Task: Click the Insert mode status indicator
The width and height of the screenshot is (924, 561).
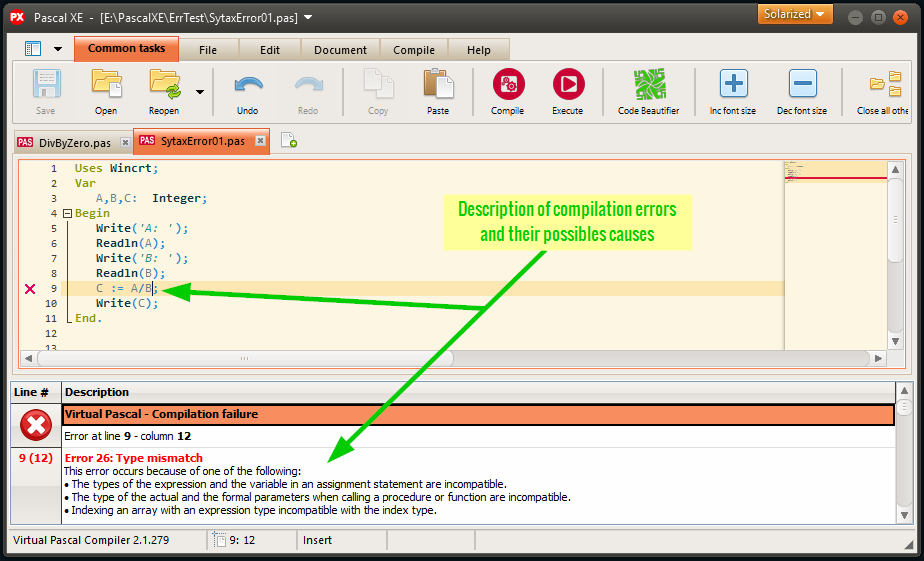Action: (x=317, y=540)
